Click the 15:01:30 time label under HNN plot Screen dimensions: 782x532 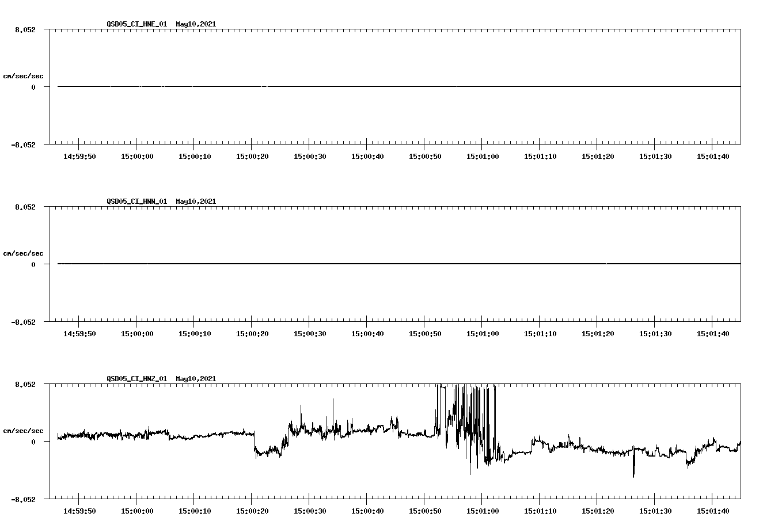[x=655, y=334]
